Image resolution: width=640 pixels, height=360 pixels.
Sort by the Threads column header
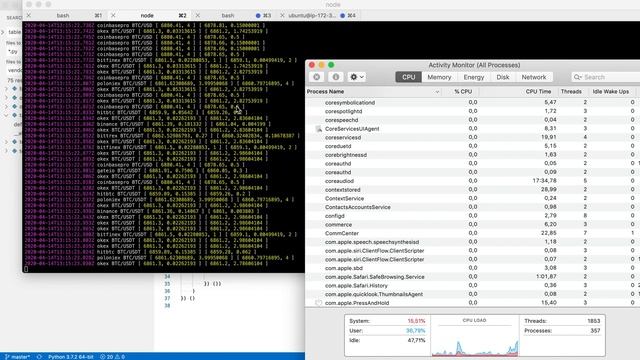(x=571, y=91)
